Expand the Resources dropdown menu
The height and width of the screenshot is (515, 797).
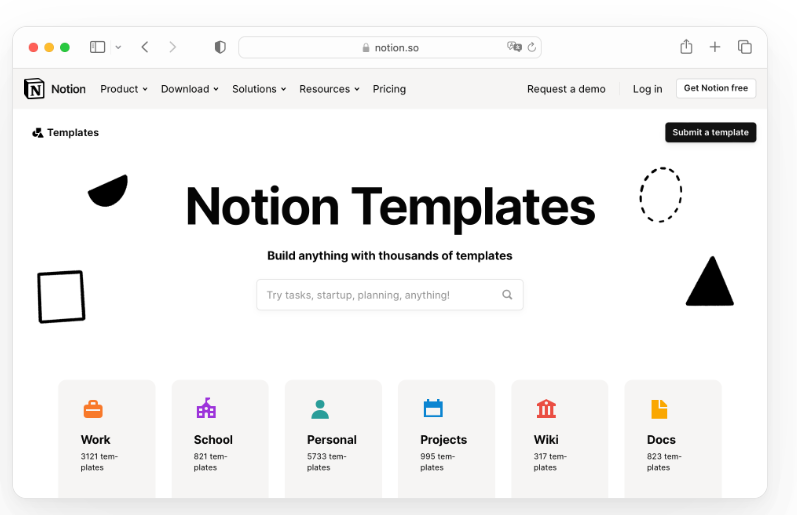pos(329,89)
